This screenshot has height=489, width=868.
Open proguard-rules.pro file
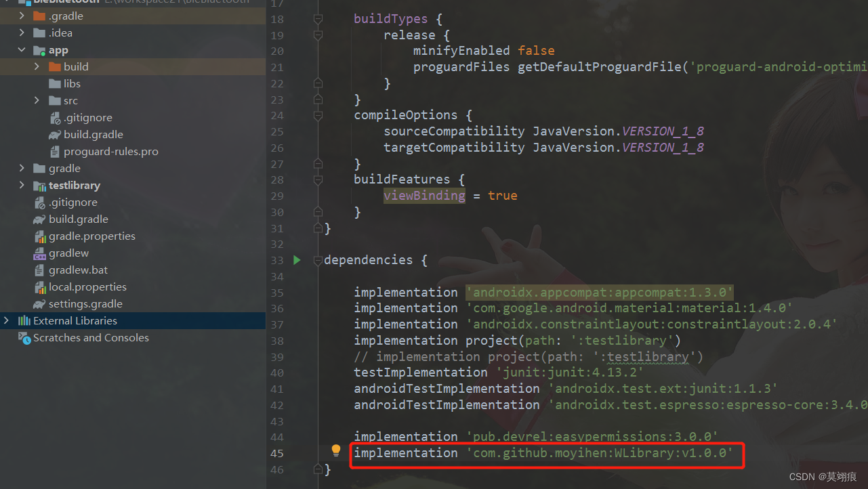tap(111, 151)
